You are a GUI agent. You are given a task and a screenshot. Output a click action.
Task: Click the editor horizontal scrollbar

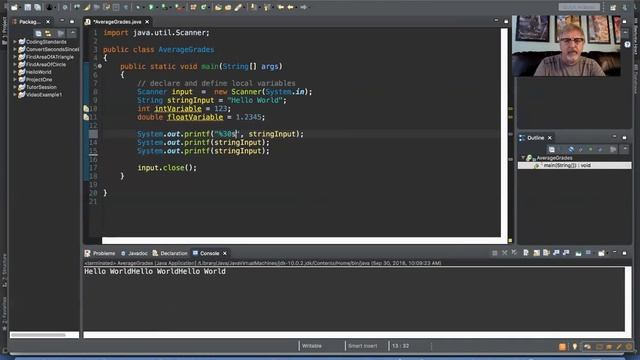click(x=301, y=241)
